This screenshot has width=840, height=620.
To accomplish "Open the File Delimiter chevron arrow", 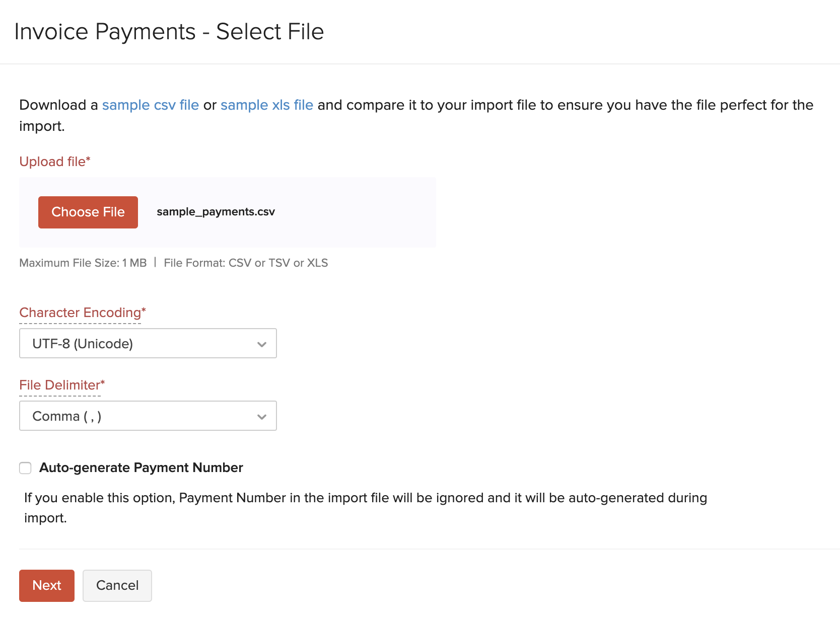I will pyautogui.click(x=261, y=416).
